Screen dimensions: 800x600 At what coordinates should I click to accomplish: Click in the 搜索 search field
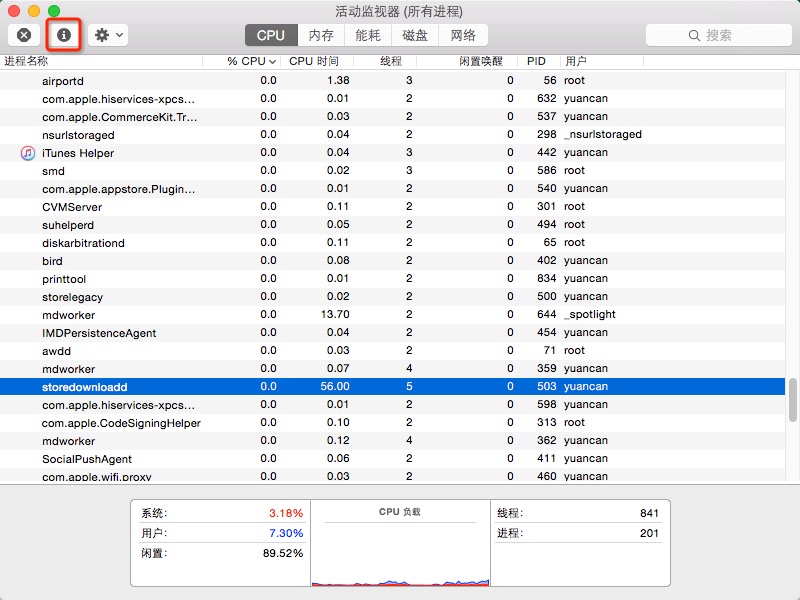pos(718,35)
